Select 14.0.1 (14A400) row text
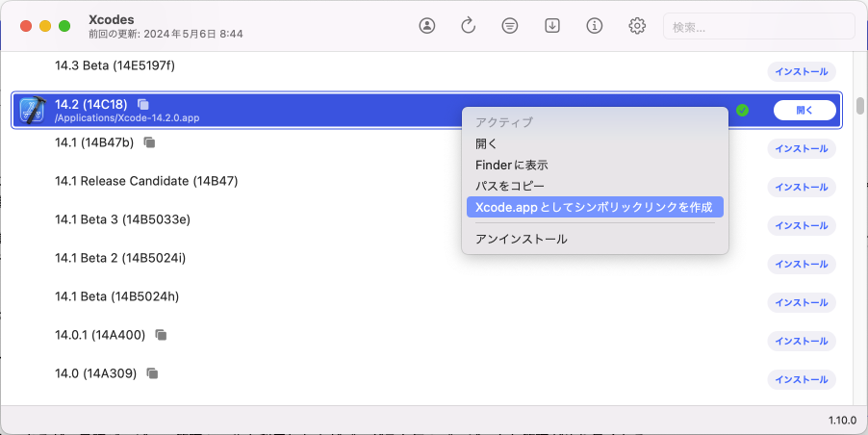The image size is (868, 435). click(100, 335)
